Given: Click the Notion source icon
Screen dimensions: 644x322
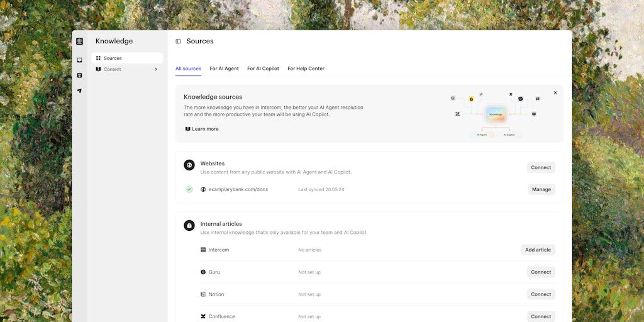Looking at the screenshot, I should (203, 294).
